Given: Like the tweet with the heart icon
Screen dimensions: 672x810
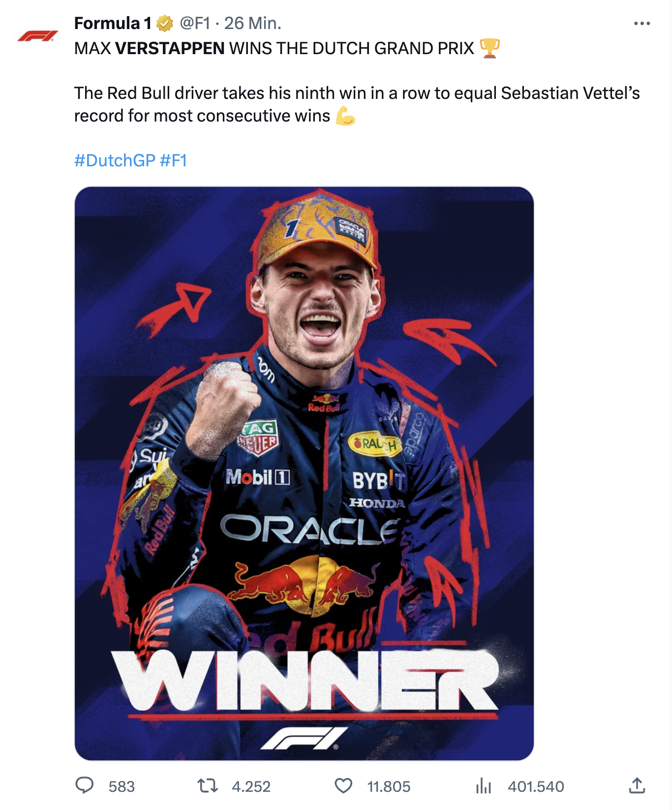Looking at the screenshot, I should click(343, 786).
